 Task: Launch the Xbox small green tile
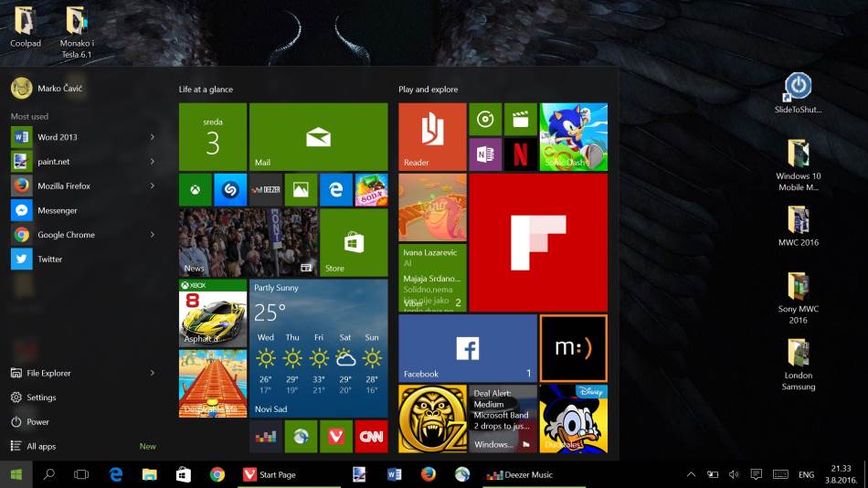(196, 190)
